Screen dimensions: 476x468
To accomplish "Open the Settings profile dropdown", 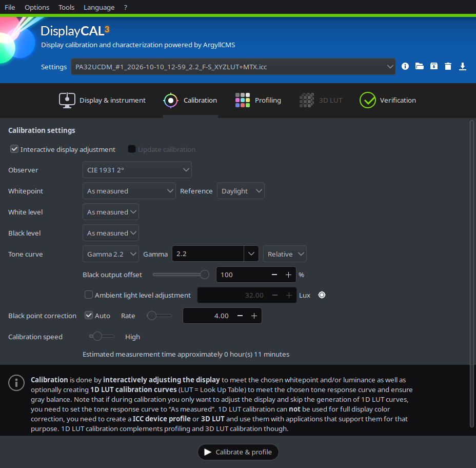I will click(x=233, y=67).
